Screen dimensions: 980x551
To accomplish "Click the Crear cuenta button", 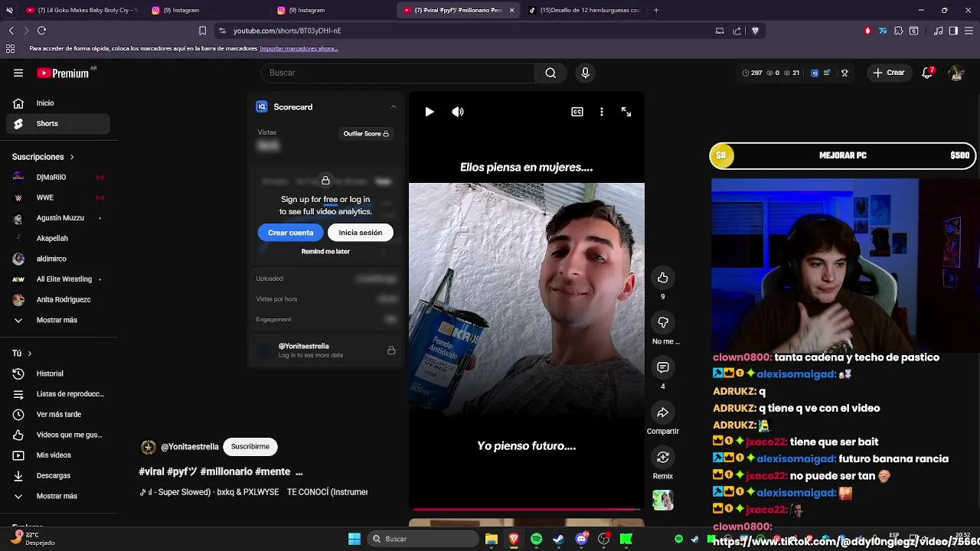I will [x=291, y=233].
